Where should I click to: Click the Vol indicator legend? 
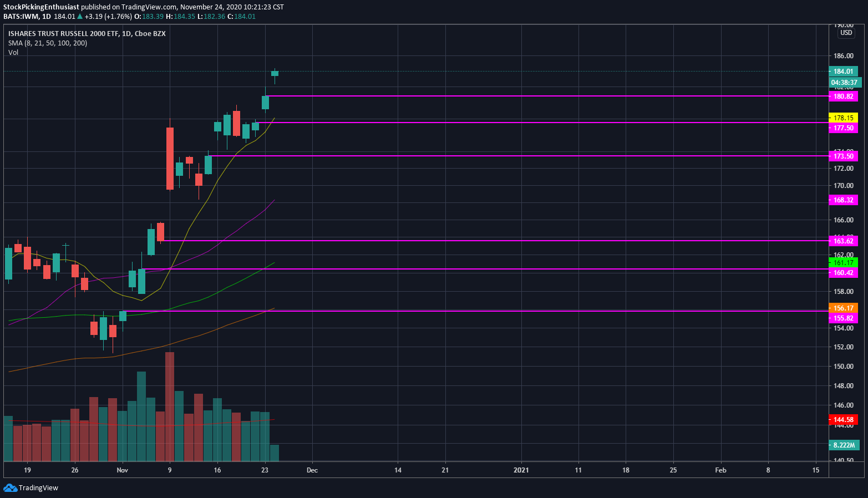coord(13,53)
